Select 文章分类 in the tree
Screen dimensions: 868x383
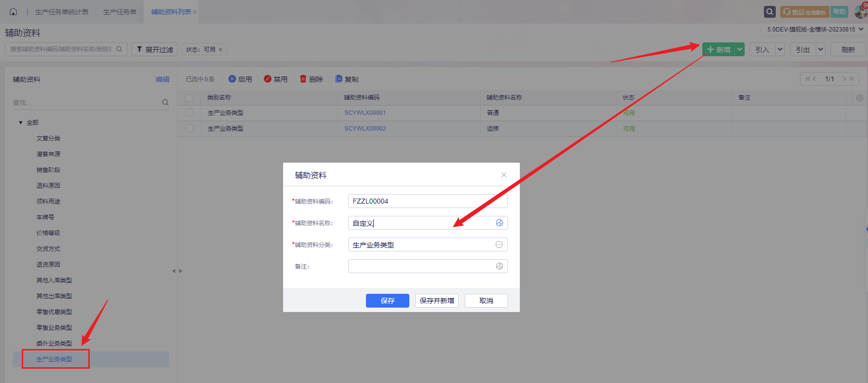tap(48, 139)
